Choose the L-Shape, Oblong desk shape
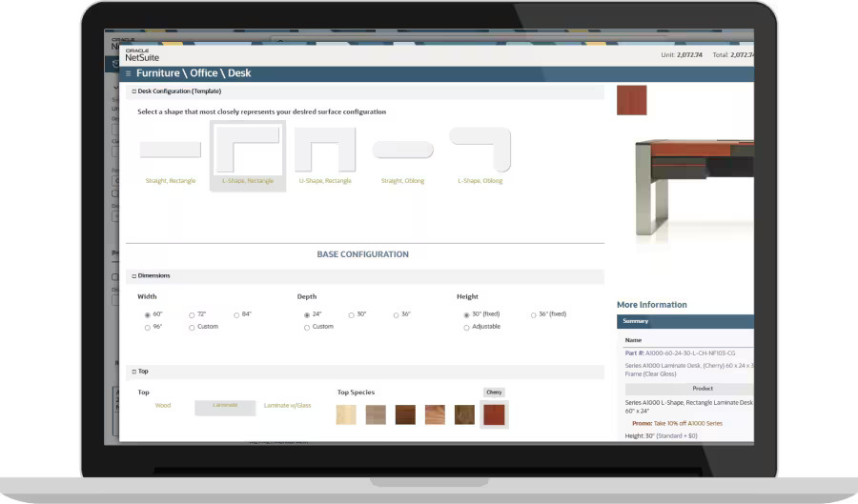858x504 pixels. pos(480,154)
